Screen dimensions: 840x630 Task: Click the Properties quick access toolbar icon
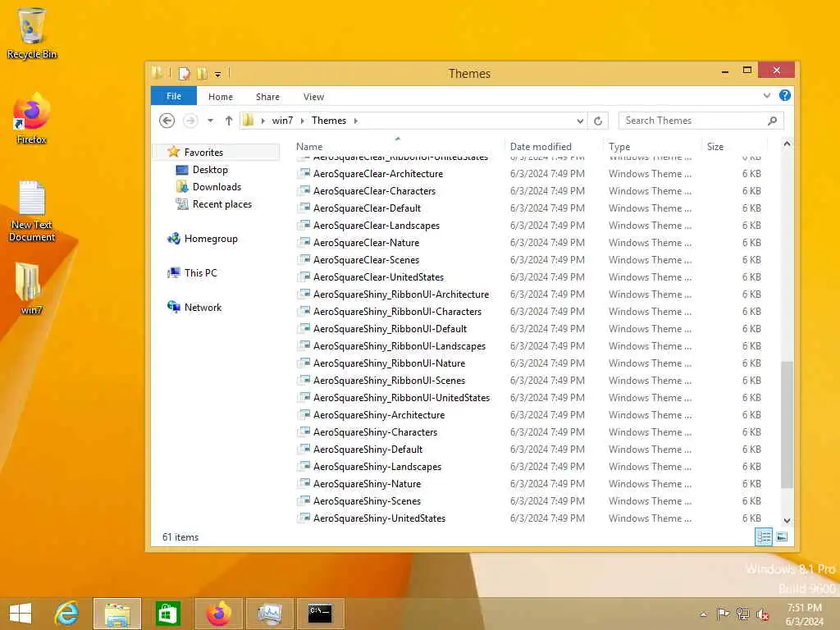184,73
